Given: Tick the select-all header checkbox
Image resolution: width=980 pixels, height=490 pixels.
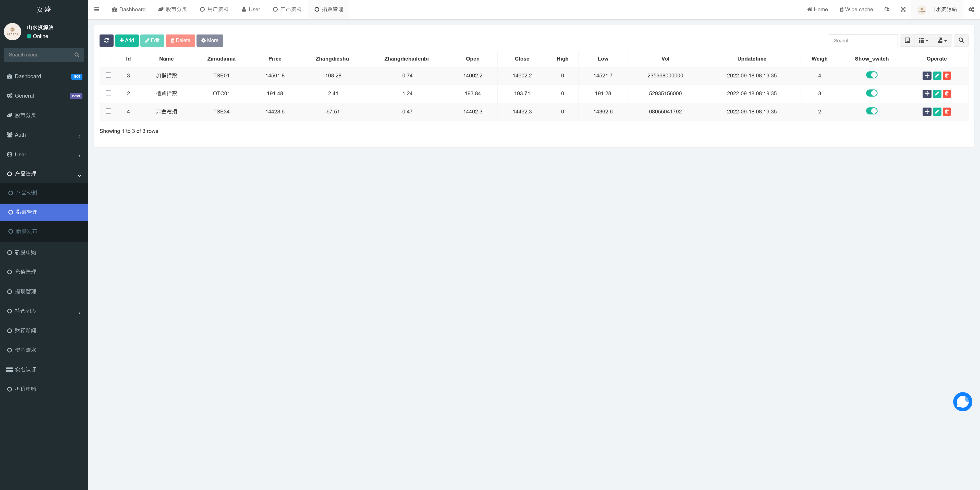Looking at the screenshot, I should (108, 59).
